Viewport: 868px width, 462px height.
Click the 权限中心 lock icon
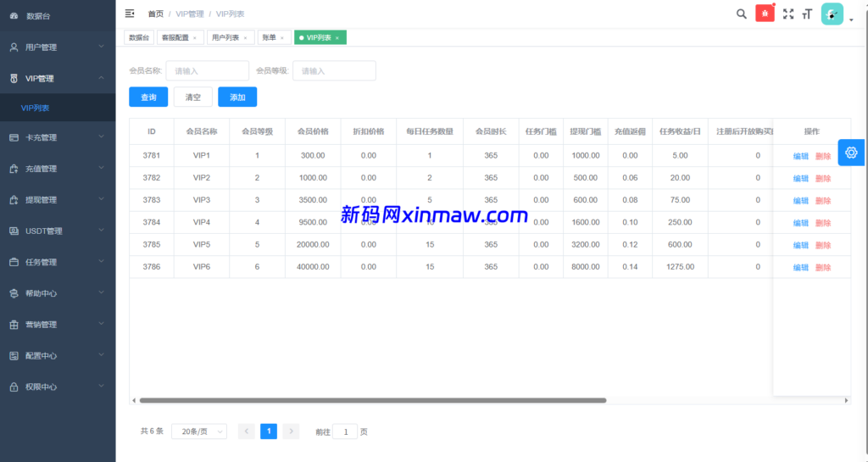coord(14,387)
